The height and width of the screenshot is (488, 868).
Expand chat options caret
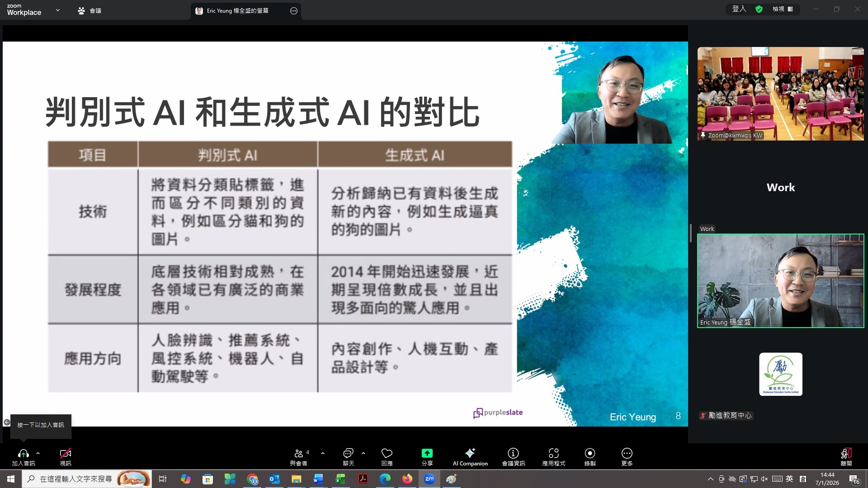(363, 453)
